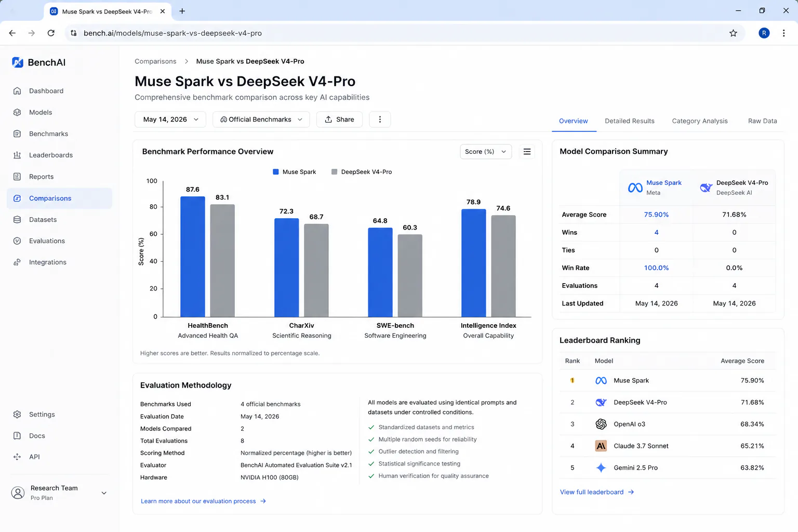Image resolution: width=798 pixels, height=532 pixels.
Task: Click the Muse Spark leaderboard row name
Action: (631, 380)
